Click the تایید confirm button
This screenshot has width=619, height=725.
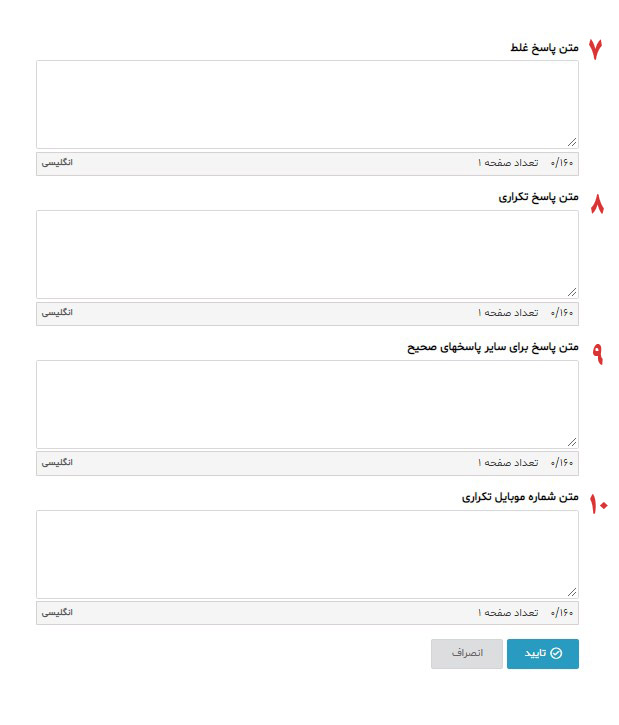[x=542, y=653]
